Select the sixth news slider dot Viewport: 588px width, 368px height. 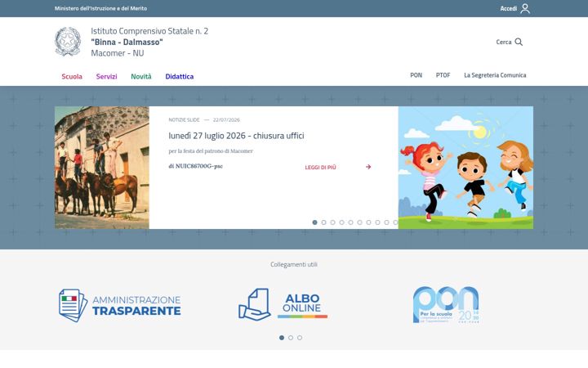coord(359,222)
